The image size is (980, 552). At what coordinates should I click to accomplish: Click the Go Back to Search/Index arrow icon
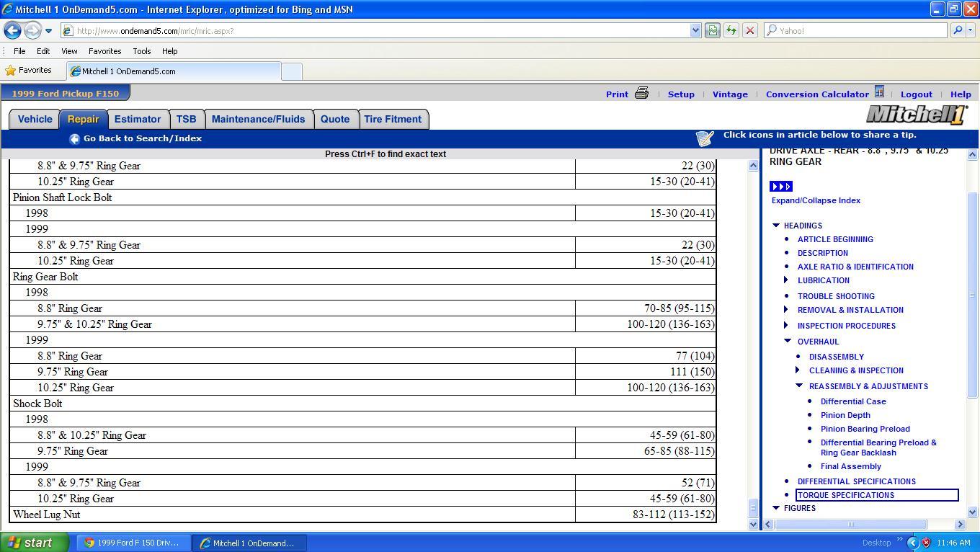(74, 139)
